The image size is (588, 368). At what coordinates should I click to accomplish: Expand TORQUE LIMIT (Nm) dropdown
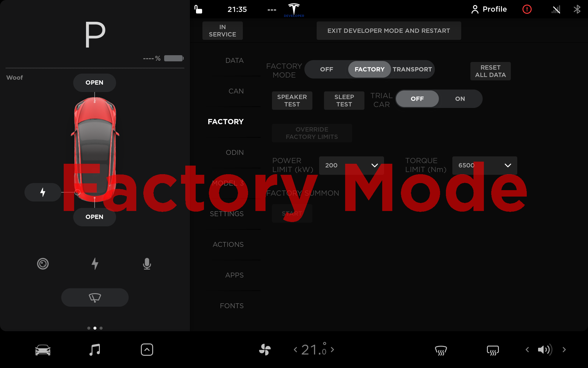pyautogui.click(x=507, y=165)
